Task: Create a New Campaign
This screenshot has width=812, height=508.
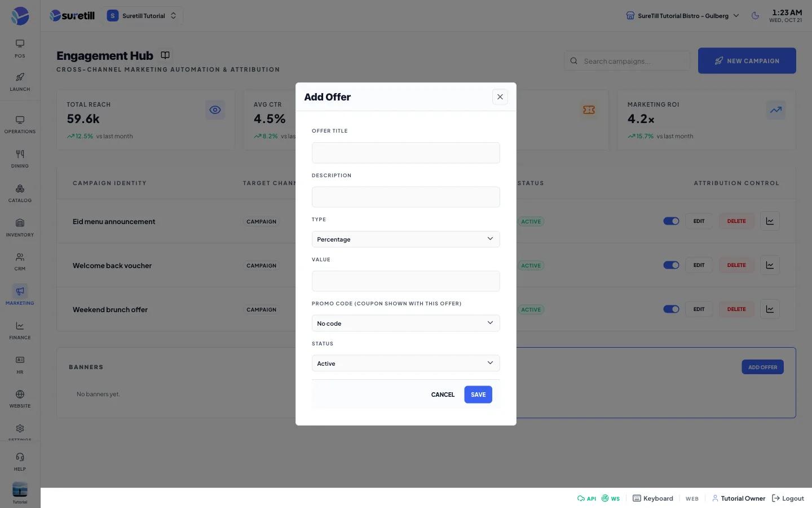Action: click(747, 61)
